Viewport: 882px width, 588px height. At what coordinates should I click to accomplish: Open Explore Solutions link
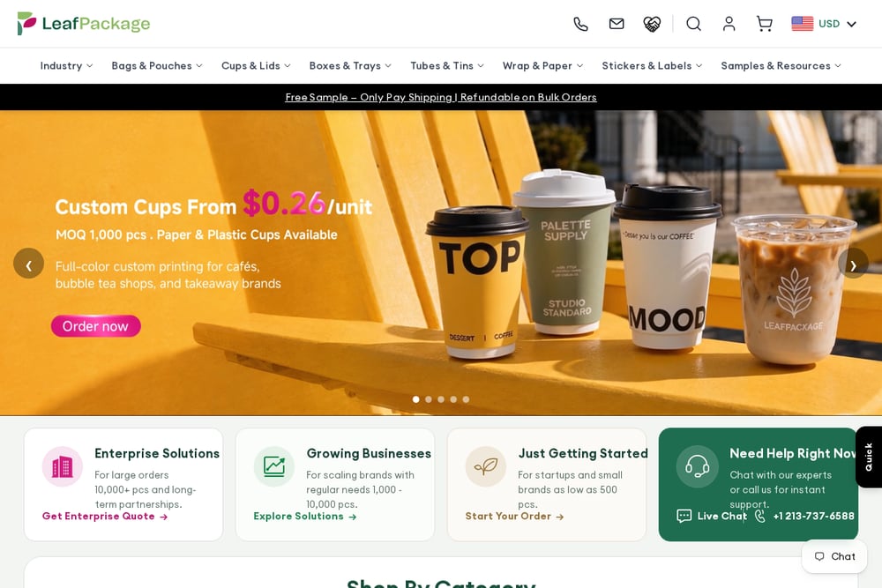tap(305, 516)
